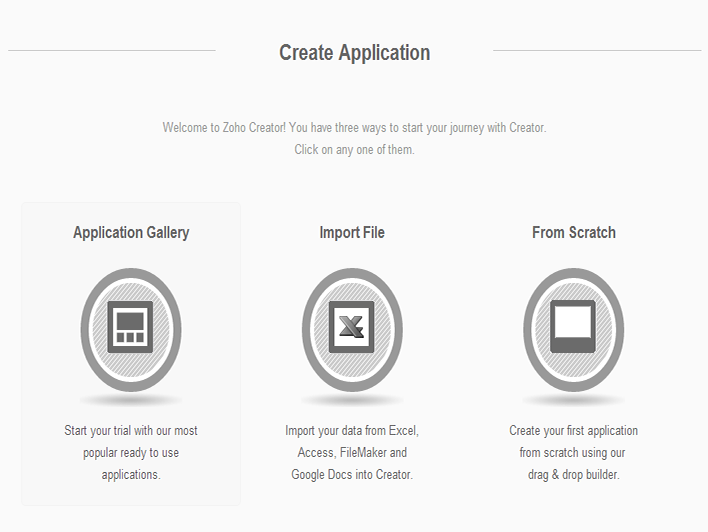Click text "Google Docs into Creator."
The height and width of the screenshot is (532, 708).
pyautogui.click(x=352, y=475)
